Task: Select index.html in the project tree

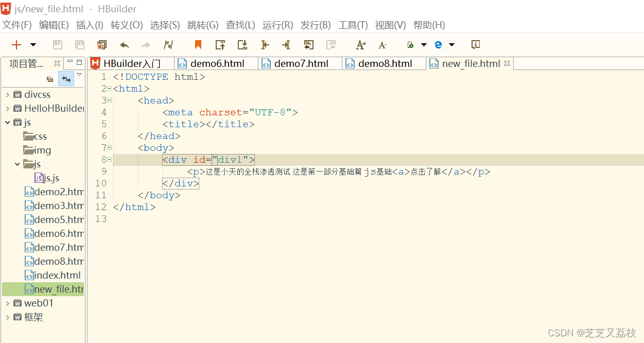Action: (x=53, y=276)
